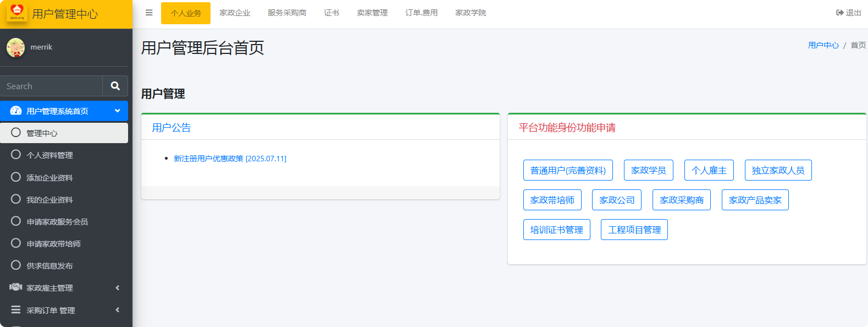This screenshot has height=327, width=868.
Task: Open the 个人业务 tab
Action: click(186, 13)
